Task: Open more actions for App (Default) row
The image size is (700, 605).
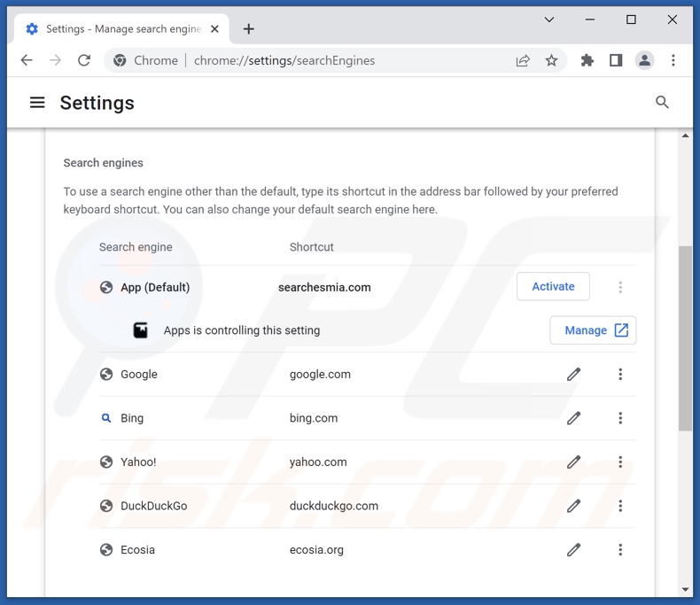Action: (620, 287)
